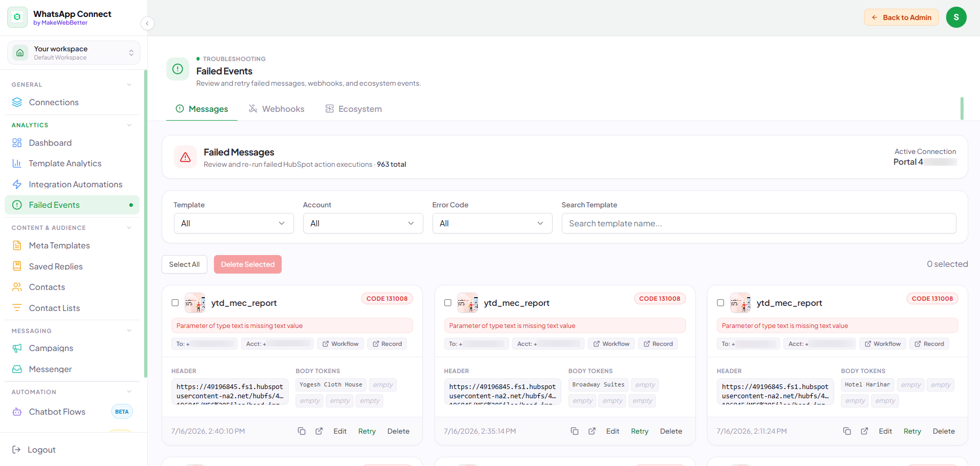Viewport: 980px width, 466px height.
Task: Open 2:11:24 PM message externally
Action: click(865, 431)
